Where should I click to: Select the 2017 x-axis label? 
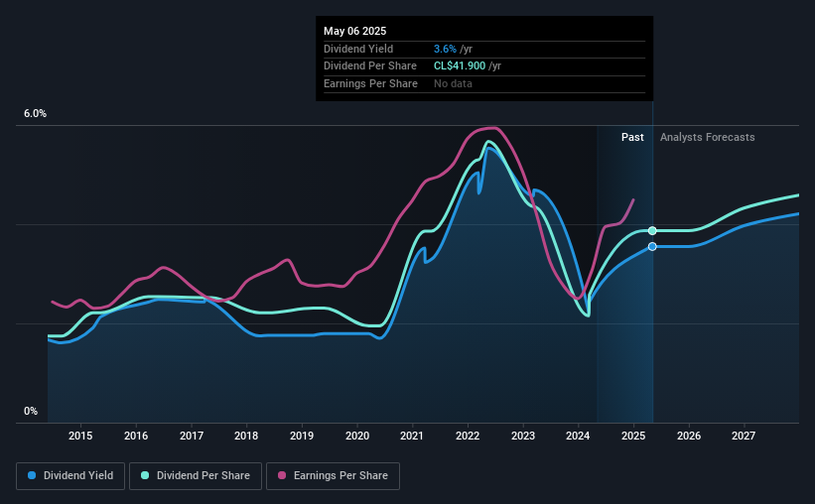192,436
